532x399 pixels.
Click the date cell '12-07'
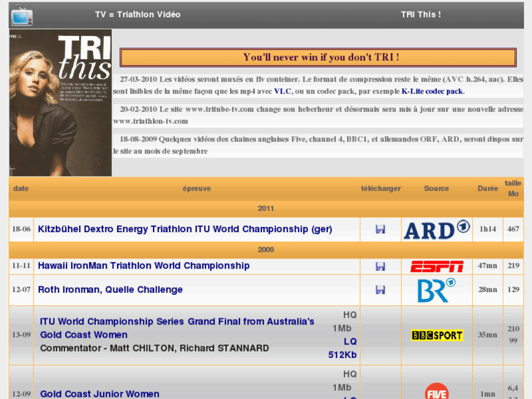[x=21, y=290]
